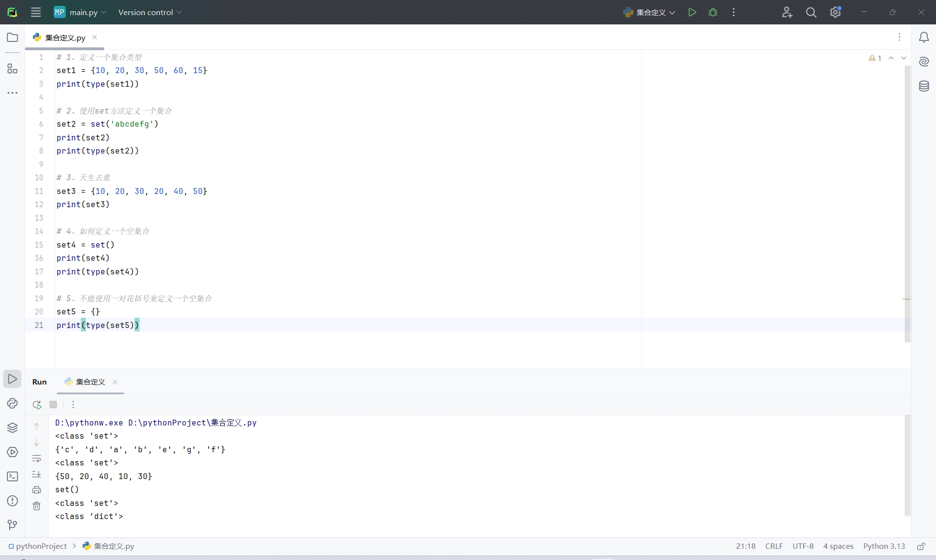This screenshot has width=936, height=560.
Task: Open the Services tool window
Action: coord(12,452)
